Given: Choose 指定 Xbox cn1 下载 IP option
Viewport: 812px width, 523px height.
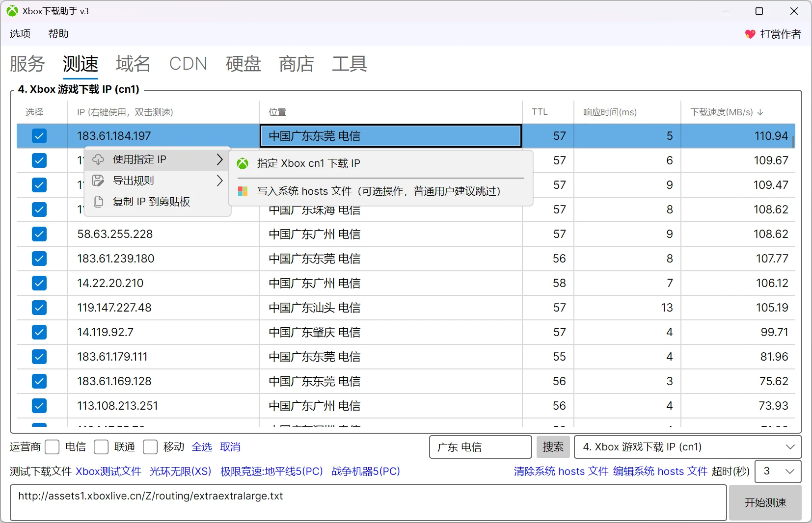Looking at the screenshot, I should [x=381, y=163].
